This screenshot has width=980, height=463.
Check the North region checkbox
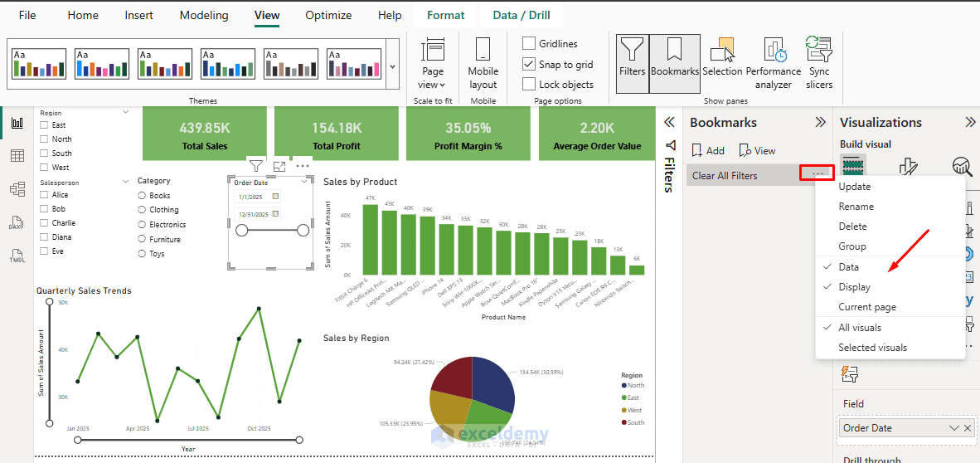coord(44,139)
